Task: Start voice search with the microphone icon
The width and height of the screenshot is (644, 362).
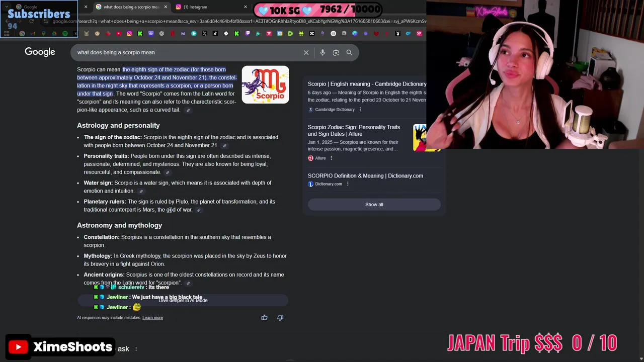Action: (x=323, y=52)
